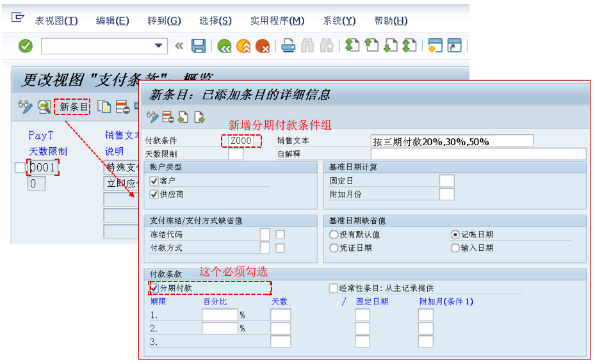The height and width of the screenshot is (364, 595).
Task: Click the Find Next binoculars icon
Action: click(x=327, y=46)
